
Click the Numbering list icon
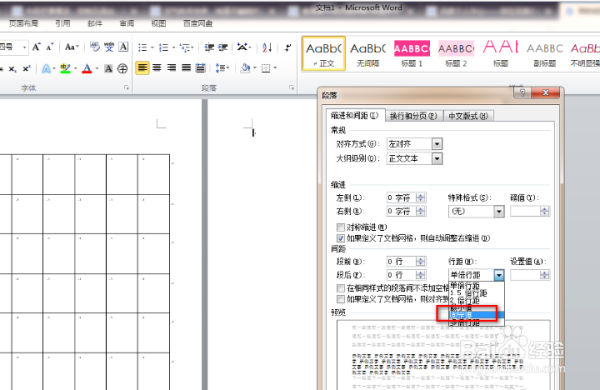tap(164, 47)
